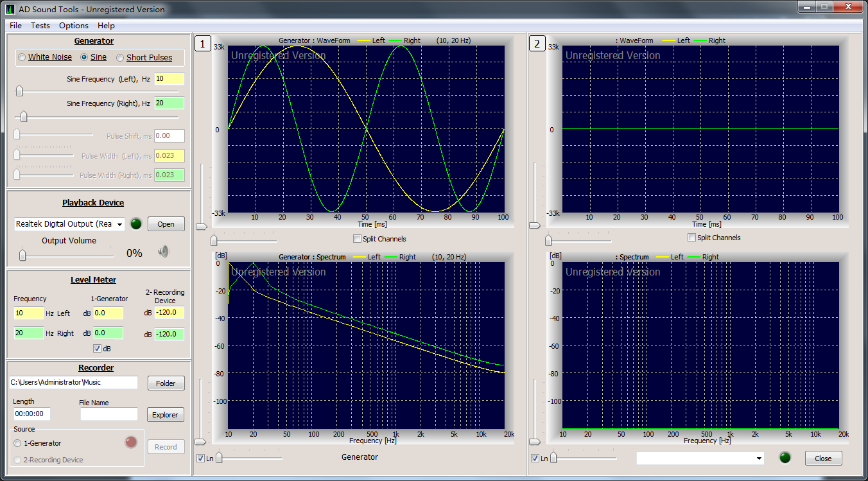Screen dimensions: 868x481
Task: Click the red recorder indicator light
Action: [131, 442]
